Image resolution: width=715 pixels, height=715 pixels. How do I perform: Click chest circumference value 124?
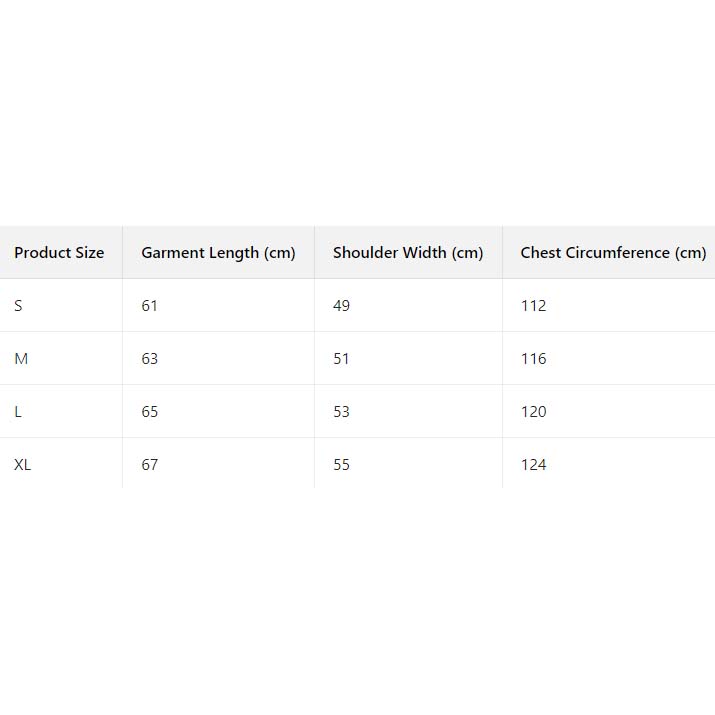(x=534, y=465)
